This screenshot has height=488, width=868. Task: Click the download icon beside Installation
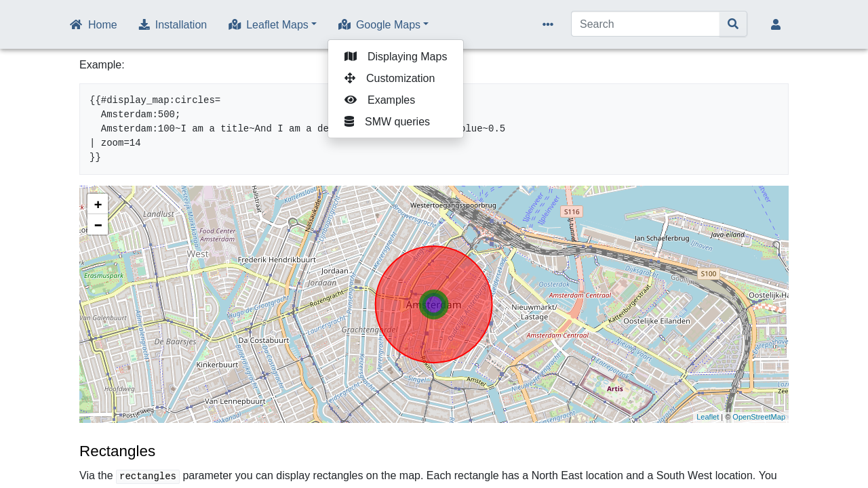[x=144, y=24]
